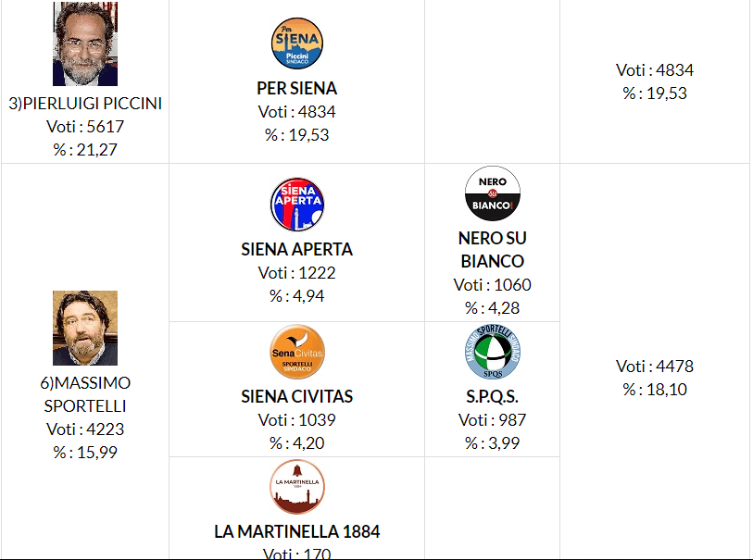The height and width of the screenshot is (560, 753).
Task: Click the candidate name Pierluigi Piccini
Action: click(x=85, y=104)
